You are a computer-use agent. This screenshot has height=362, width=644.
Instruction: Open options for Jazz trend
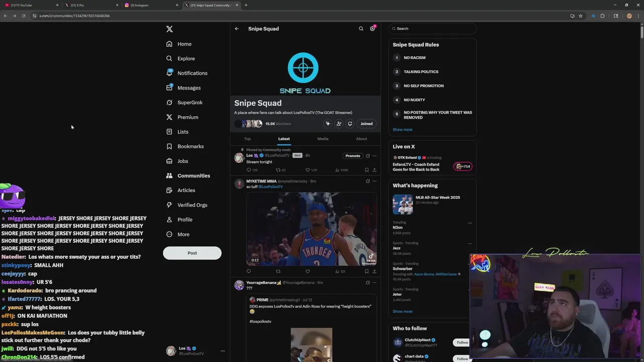pos(470,243)
